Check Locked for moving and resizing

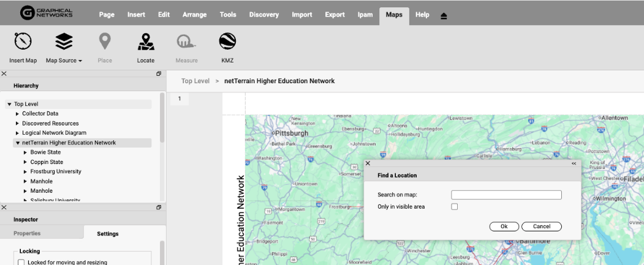click(x=21, y=262)
